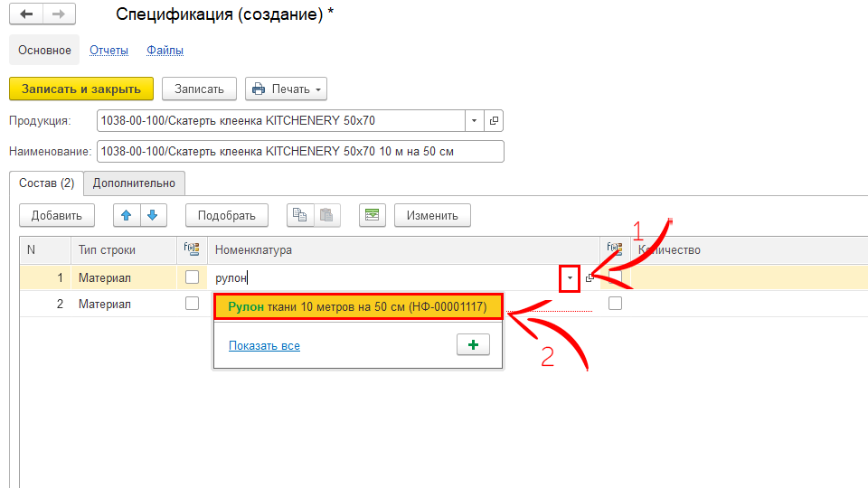Switch to the Дополнительно tab

pos(134,183)
